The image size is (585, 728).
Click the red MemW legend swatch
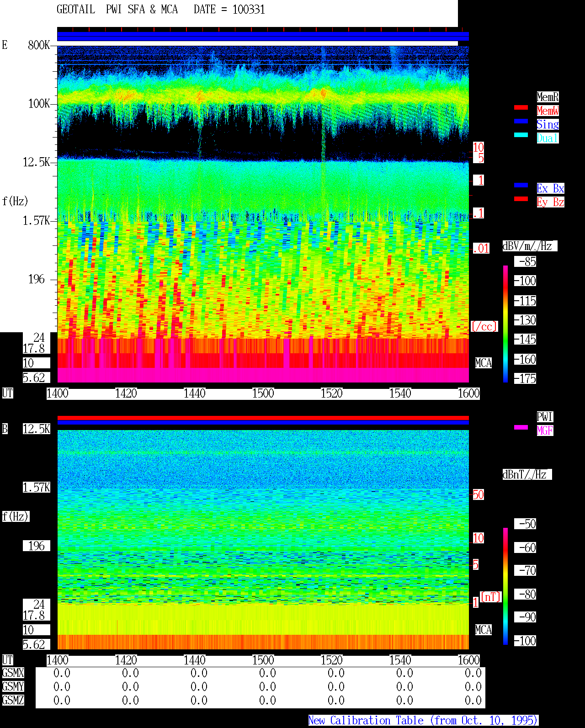[521, 107]
